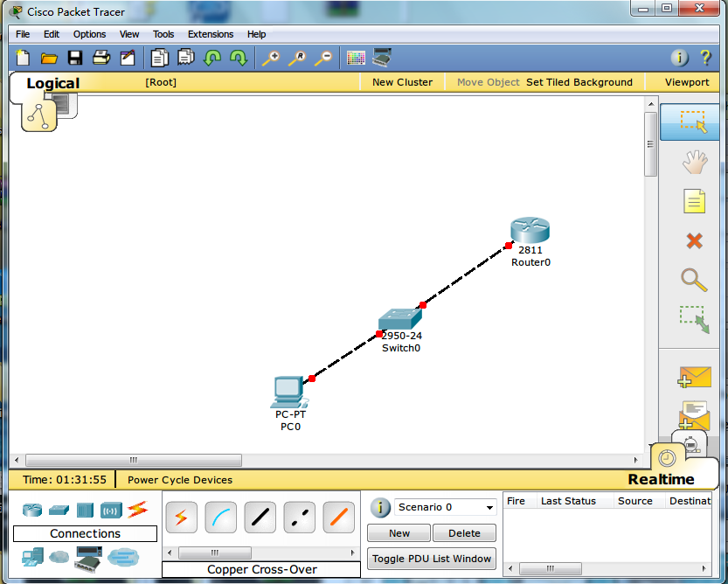Screen dimensions: 728x584
Task: Select the Switch0 device on canvas
Action: (399, 319)
